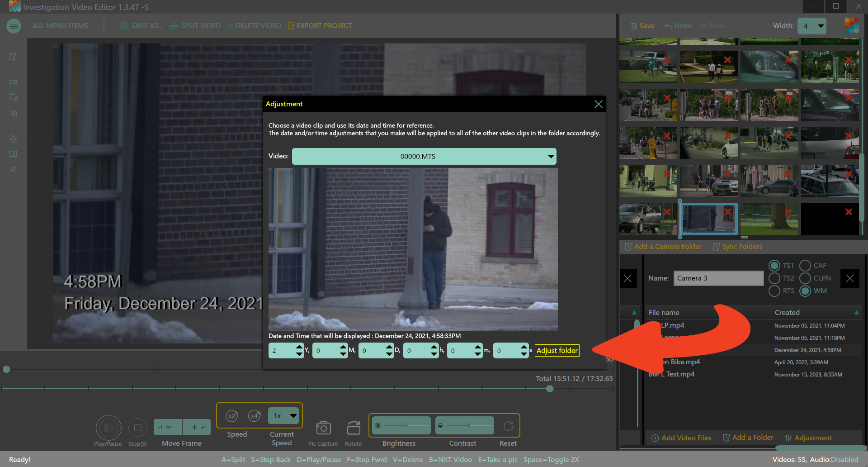Select the TS2 radio button
Screen dimensions: 868x467
tap(774, 278)
